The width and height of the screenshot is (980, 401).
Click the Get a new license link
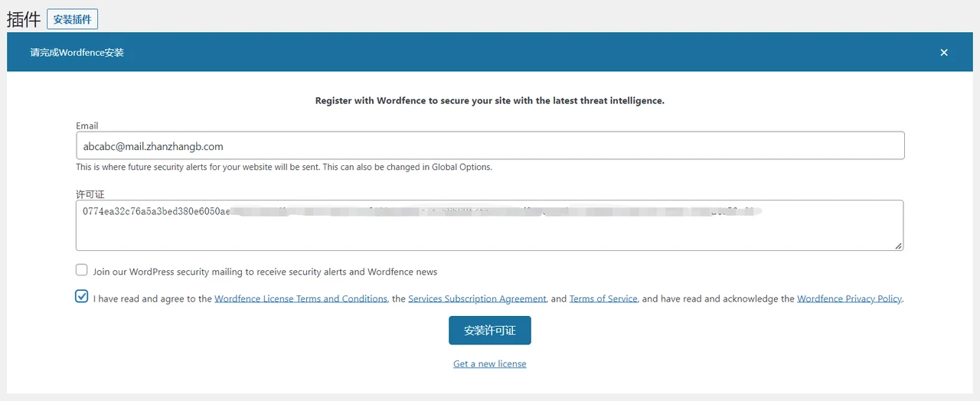[x=490, y=364]
